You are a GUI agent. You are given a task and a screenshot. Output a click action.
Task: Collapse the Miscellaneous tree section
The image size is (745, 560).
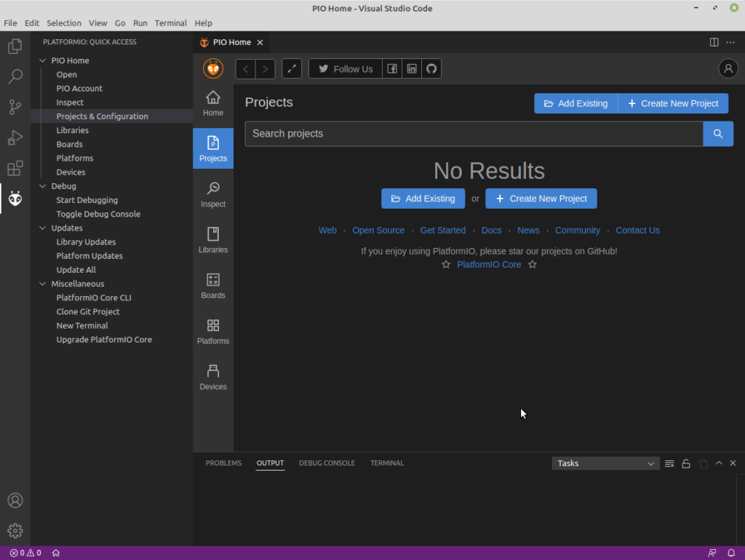pos(42,284)
